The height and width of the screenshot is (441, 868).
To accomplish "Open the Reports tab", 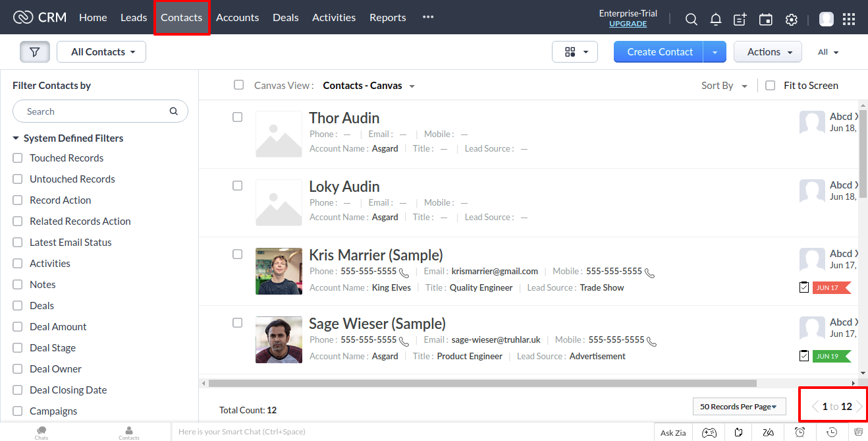I will pos(388,18).
